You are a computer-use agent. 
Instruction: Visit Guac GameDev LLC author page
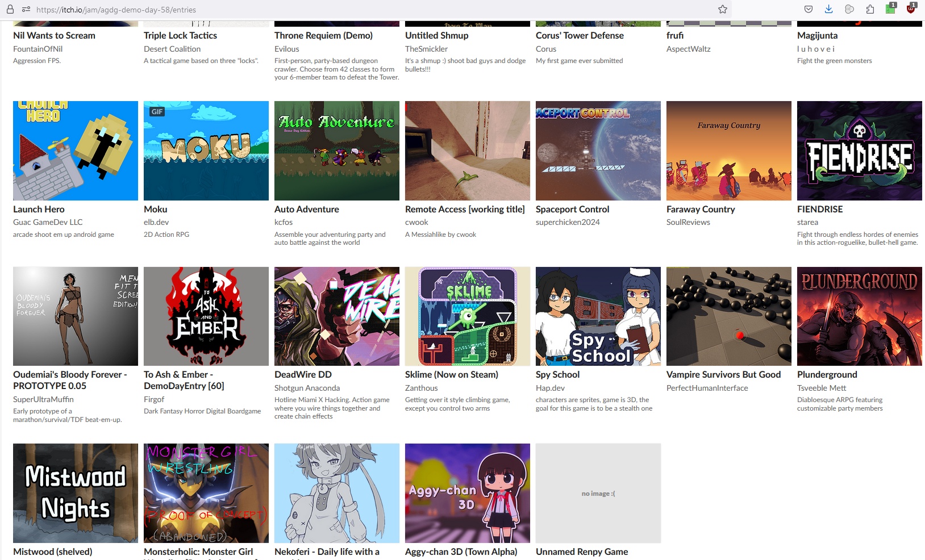pos(48,222)
